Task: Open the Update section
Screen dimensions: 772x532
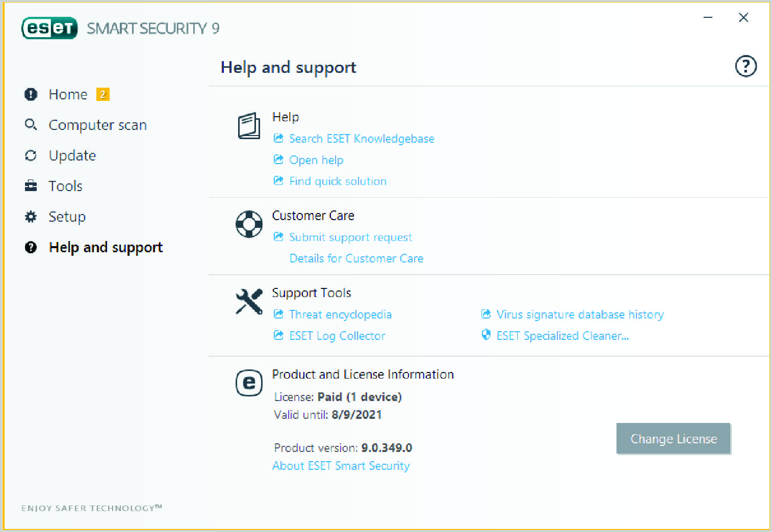Action: click(72, 156)
